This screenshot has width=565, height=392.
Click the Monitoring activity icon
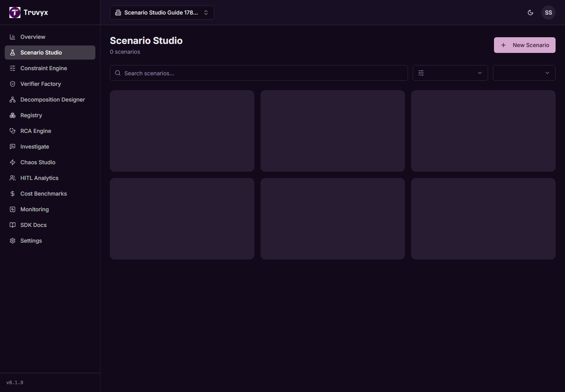click(x=13, y=209)
